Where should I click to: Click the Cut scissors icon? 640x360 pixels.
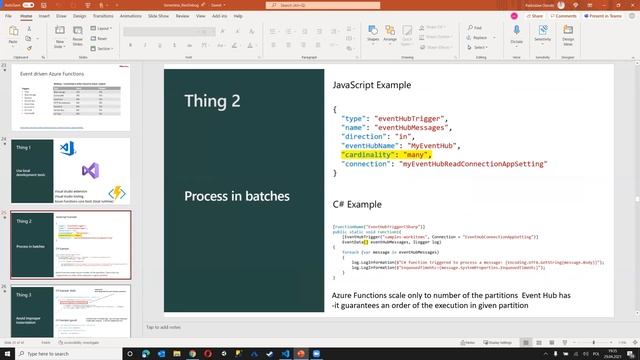[x=29, y=29]
